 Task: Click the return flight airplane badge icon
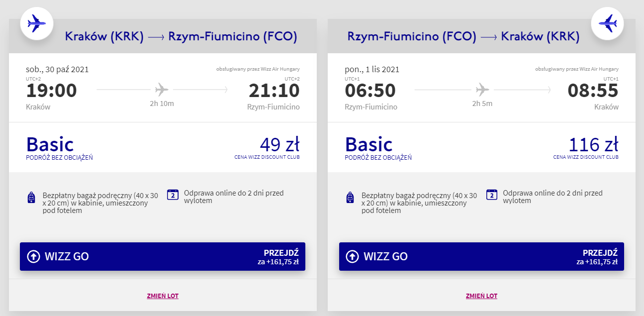607,23
